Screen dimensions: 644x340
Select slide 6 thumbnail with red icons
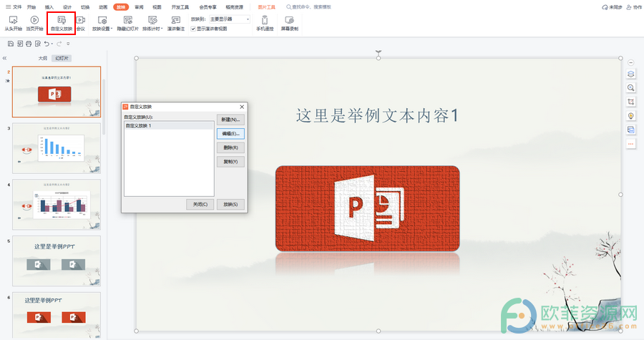pyautogui.click(x=57, y=316)
